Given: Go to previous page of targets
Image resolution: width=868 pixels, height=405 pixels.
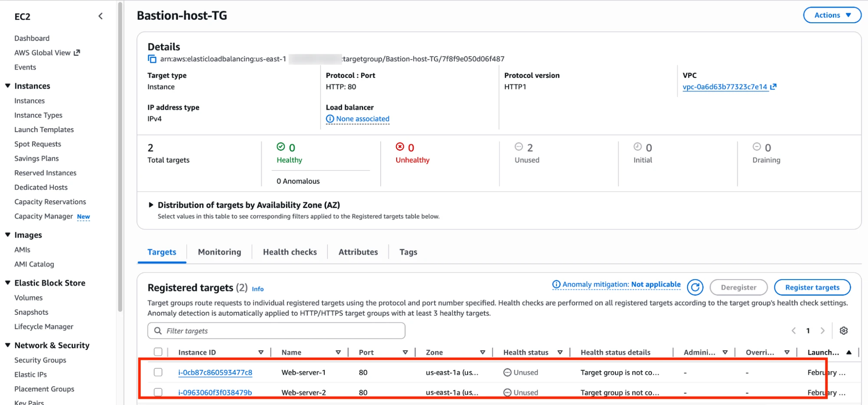Looking at the screenshot, I should 793,331.
